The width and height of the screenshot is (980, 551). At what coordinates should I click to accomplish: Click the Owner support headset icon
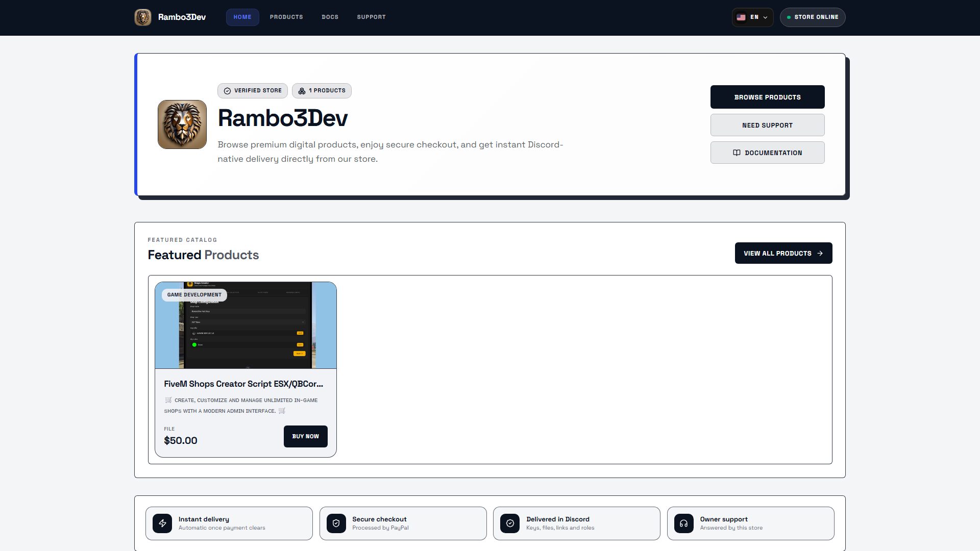tap(684, 523)
